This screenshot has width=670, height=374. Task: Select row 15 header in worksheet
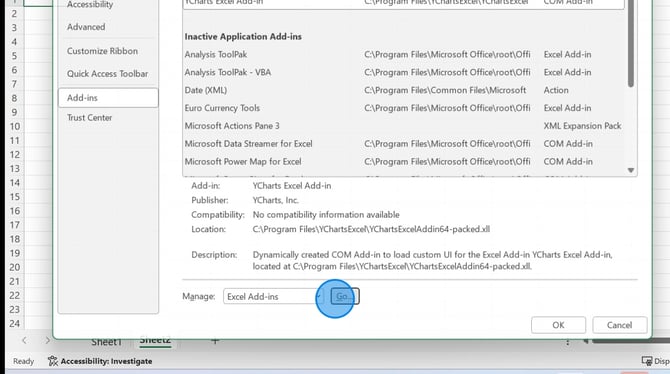pos(15,197)
